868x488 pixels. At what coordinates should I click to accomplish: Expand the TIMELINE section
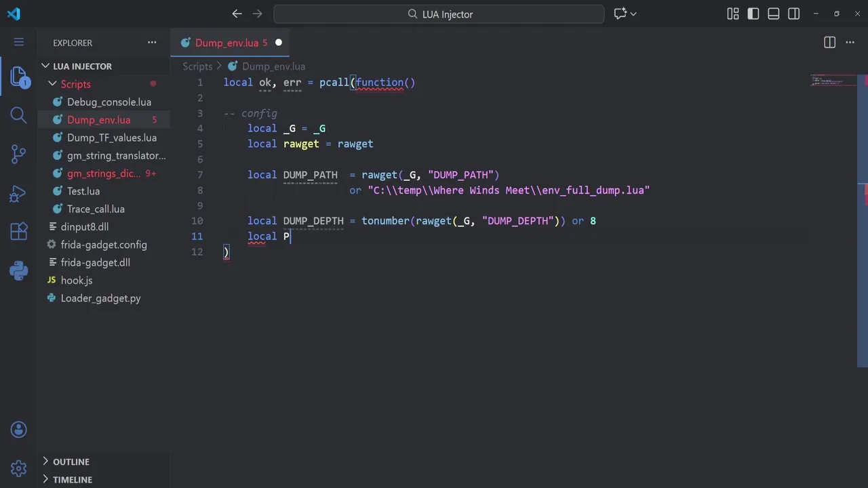(45, 479)
